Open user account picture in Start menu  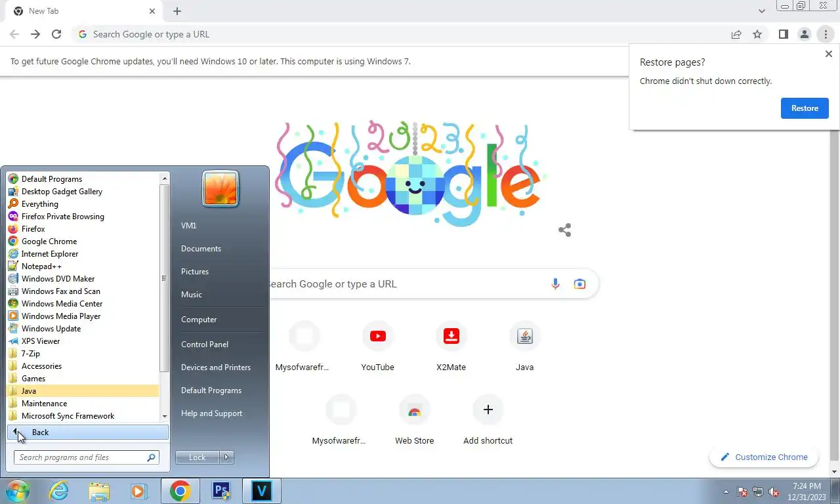(220, 189)
